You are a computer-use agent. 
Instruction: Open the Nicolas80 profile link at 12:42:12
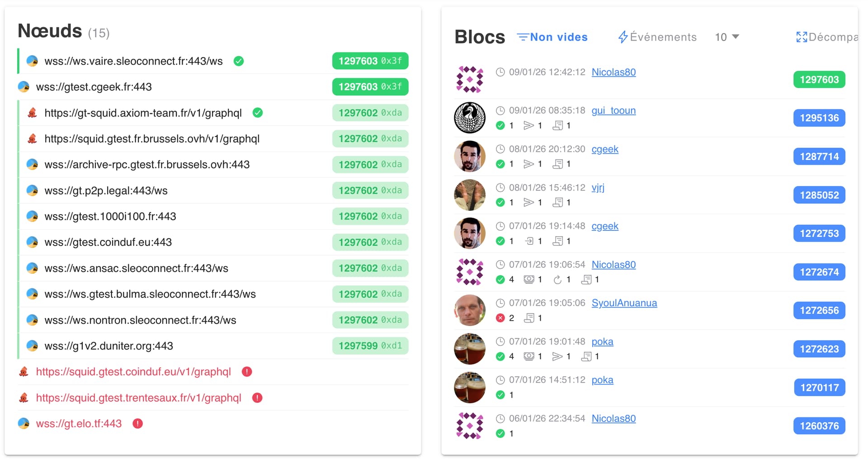tap(613, 72)
